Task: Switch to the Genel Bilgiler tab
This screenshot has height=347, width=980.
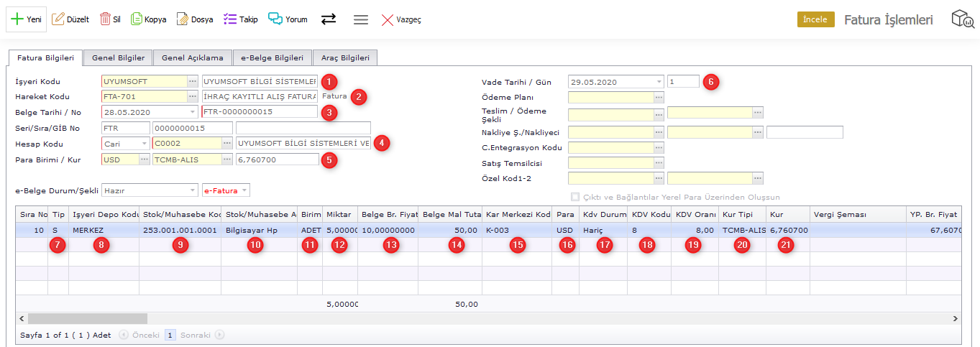Action: coord(118,58)
